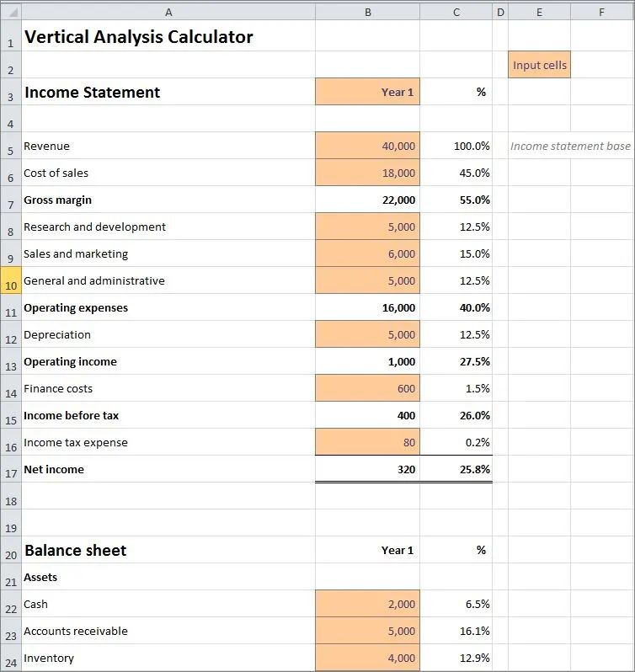
Task: Click the orange Input cells legend cell
Action: coord(539,65)
